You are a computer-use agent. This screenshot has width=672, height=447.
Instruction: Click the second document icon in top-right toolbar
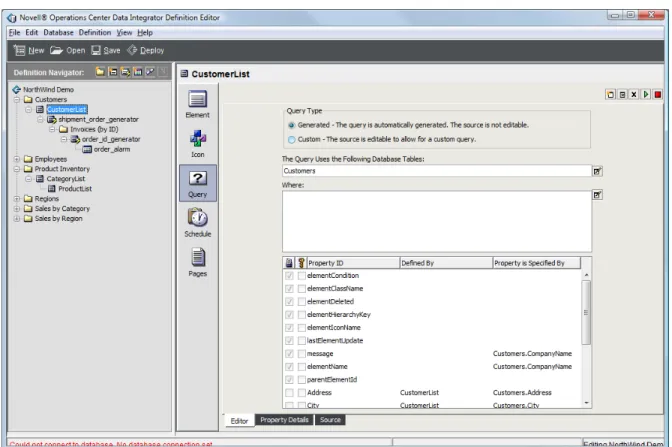[622, 94]
